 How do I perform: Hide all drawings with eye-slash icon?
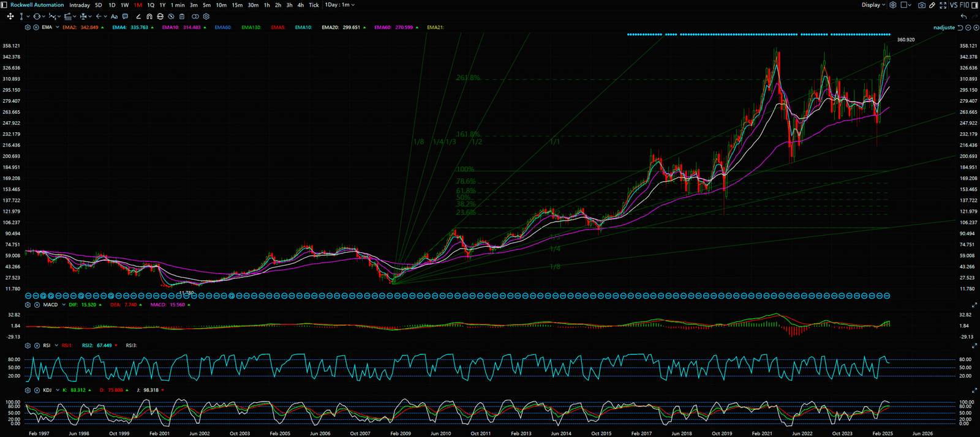pyautogui.click(x=171, y=17)
